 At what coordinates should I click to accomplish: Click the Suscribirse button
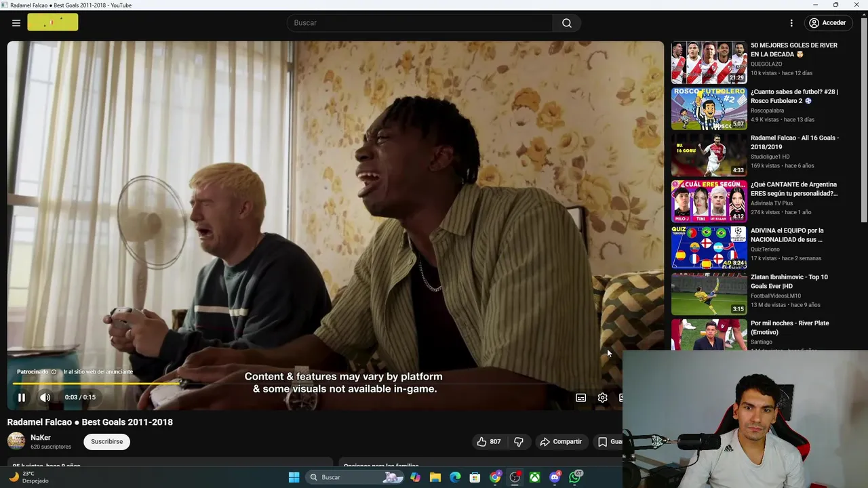[x=107, y=442]
